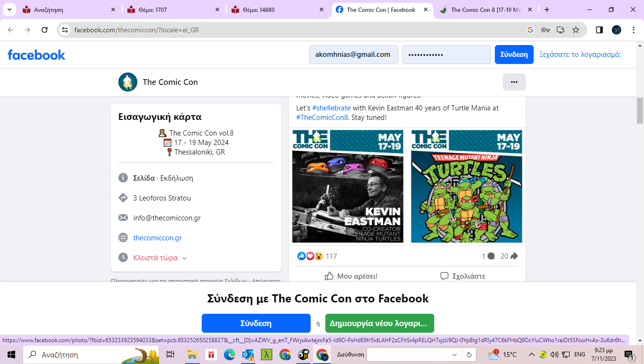644x364 pixels.
Task: Click the directions icon beside 3 Leoforos Stratou
Action: pos(123,198)
